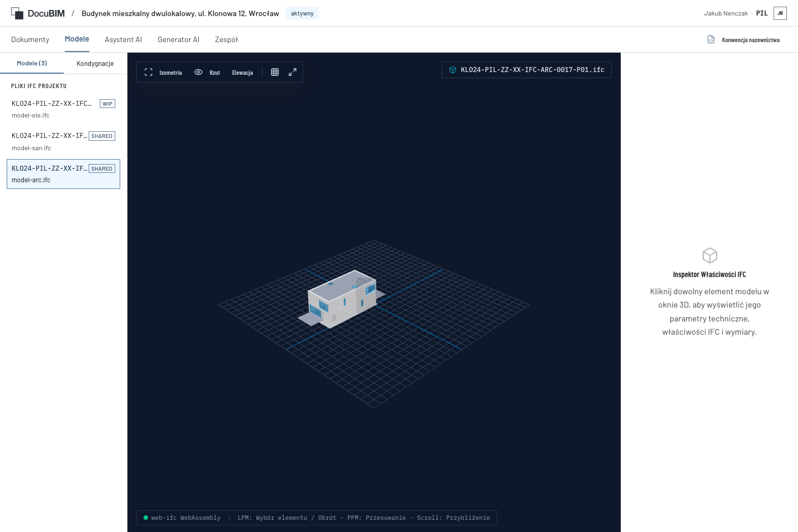
Task: Switch to Izometria view
Action: tap(163, 73)
